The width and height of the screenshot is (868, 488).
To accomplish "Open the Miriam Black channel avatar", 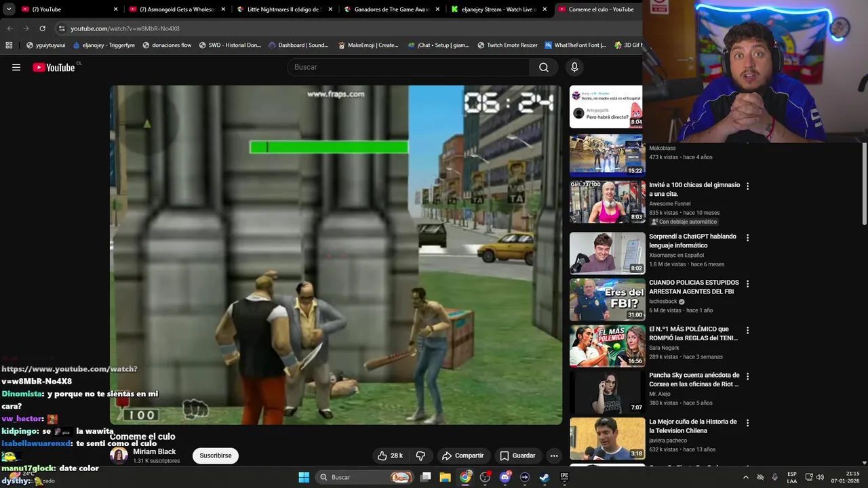I will (x=119, y=455).
